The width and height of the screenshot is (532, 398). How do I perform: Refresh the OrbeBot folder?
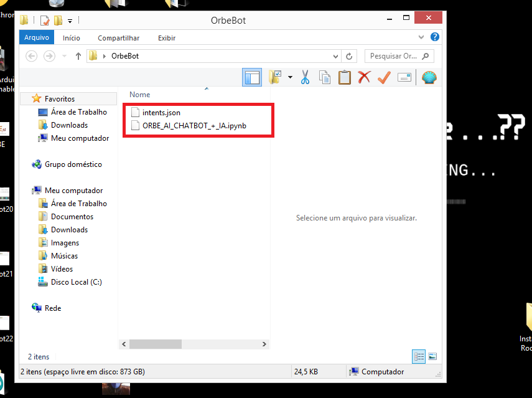tap(349, 57)
